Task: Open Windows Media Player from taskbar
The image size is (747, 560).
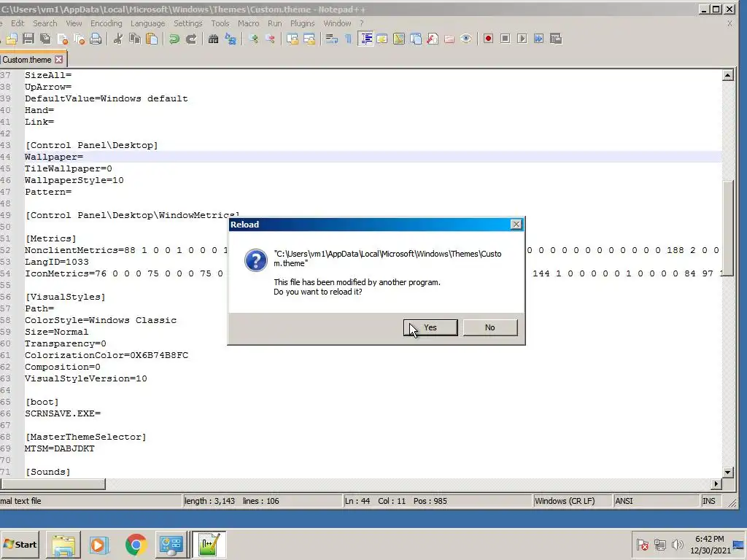Action: coord(99,544)
